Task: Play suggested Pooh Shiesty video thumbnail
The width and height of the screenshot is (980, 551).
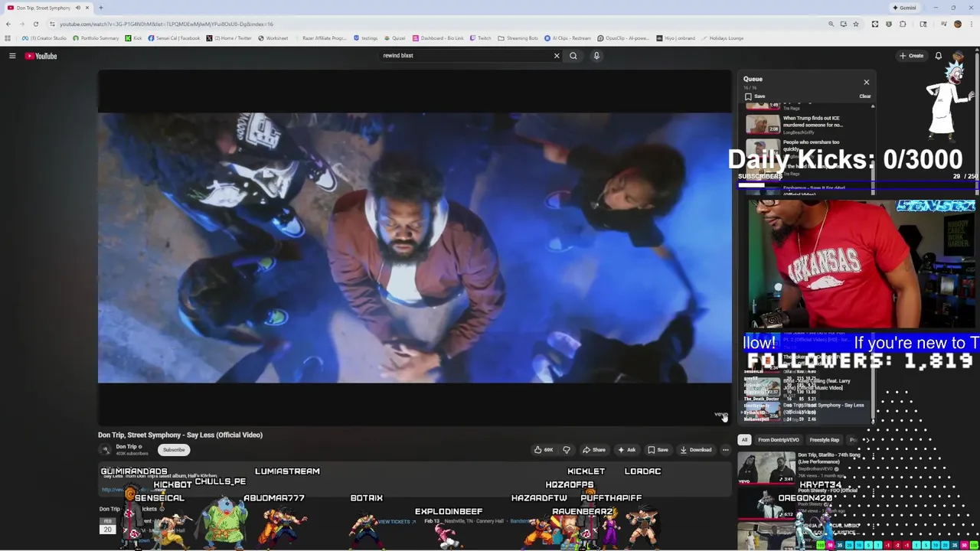Action: pyautogui.click(x=766, y=504)
